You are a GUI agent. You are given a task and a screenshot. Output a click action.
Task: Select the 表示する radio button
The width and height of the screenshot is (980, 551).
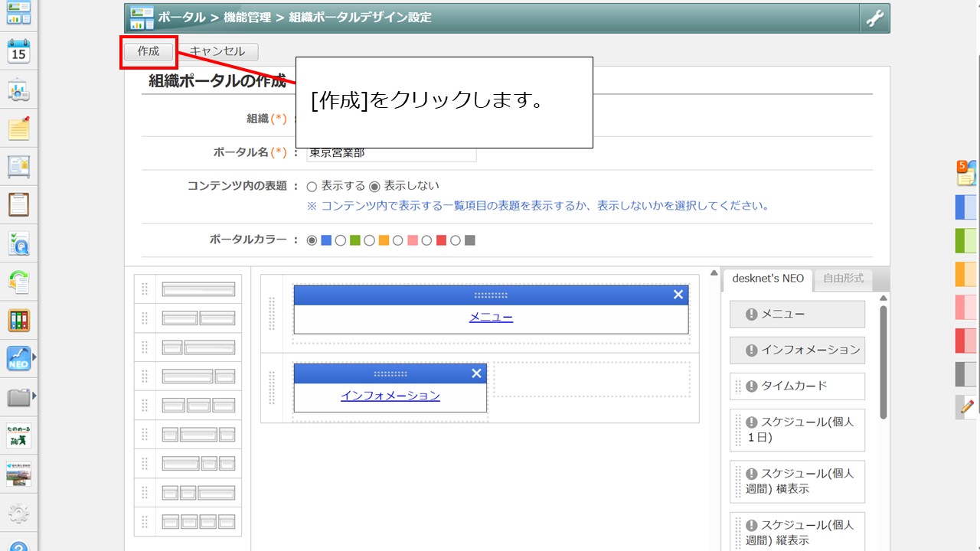point(312,187)
